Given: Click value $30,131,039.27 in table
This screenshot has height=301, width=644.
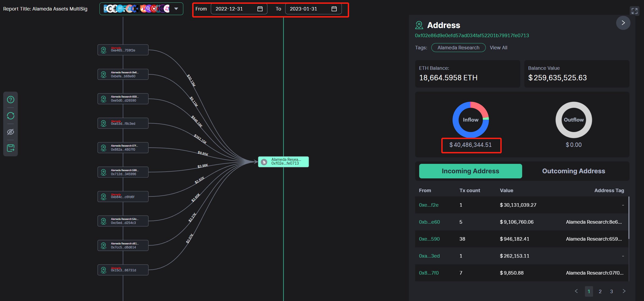Looking at the screenshot, I should coord(518,205).
